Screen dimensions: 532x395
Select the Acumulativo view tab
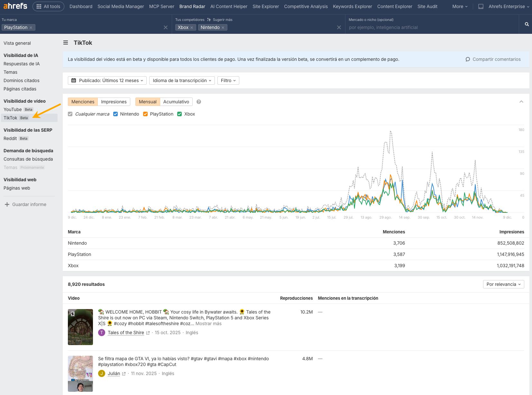176,102
